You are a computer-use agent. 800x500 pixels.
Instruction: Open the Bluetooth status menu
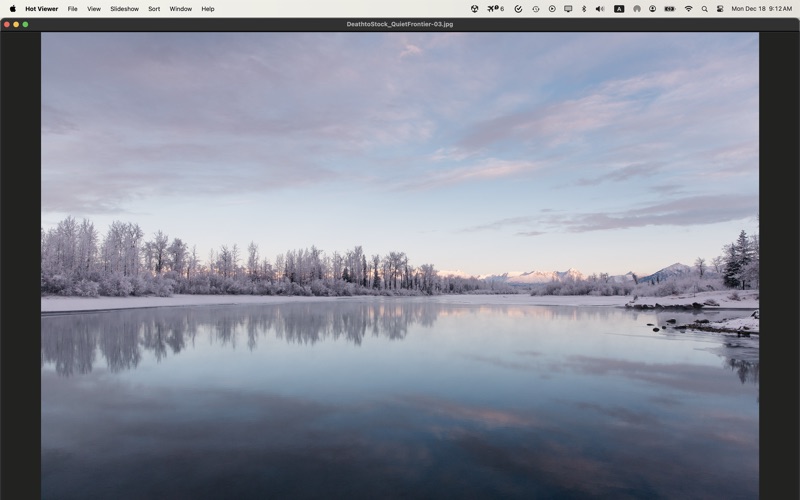584,9
